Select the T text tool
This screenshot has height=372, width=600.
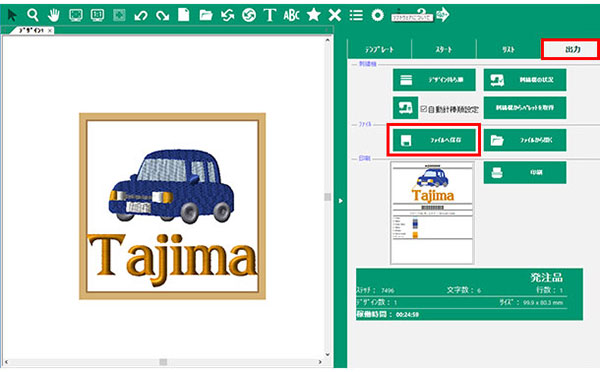click(270, 15)
